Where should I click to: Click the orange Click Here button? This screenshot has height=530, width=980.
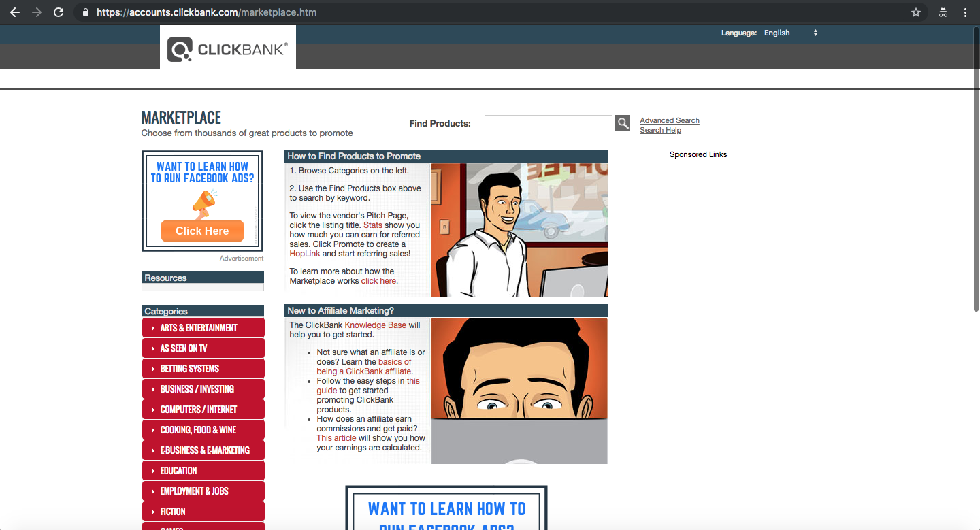(x=202, y=231)
